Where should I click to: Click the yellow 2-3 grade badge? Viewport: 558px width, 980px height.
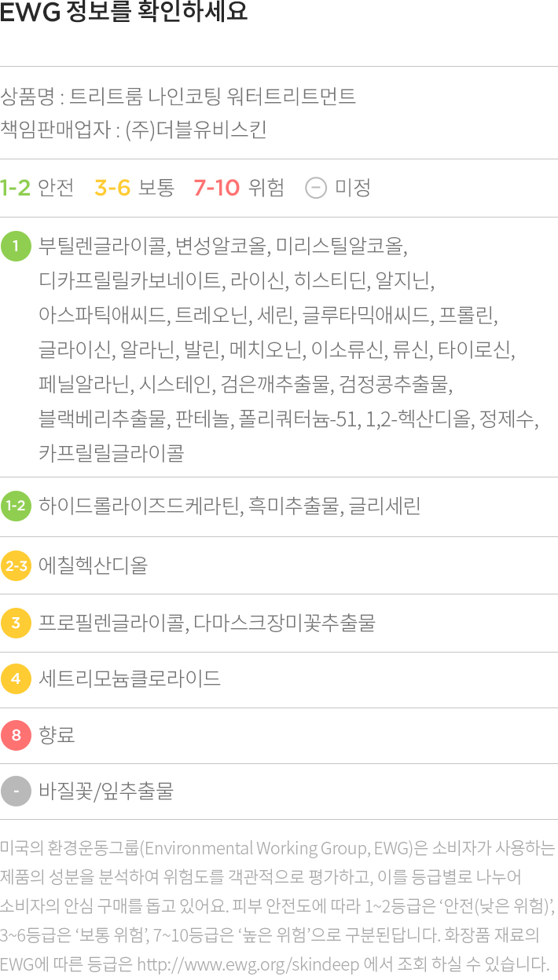pos(16,565)
